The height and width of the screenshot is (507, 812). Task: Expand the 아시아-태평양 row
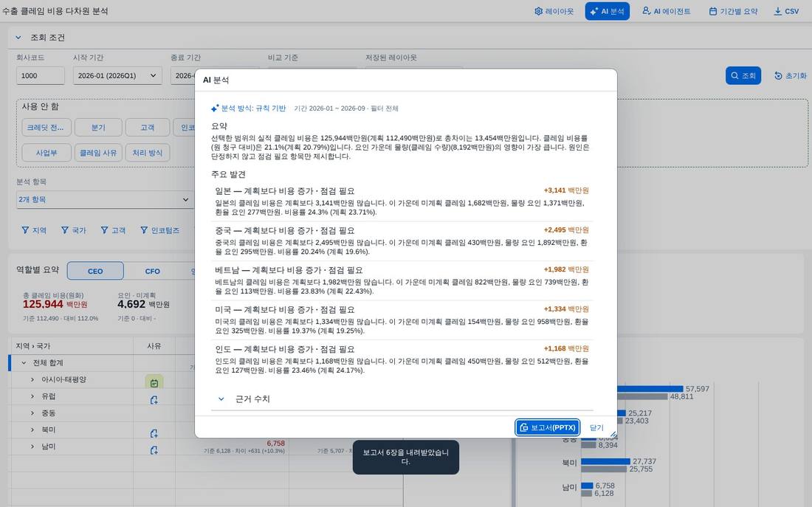[32, 379]
